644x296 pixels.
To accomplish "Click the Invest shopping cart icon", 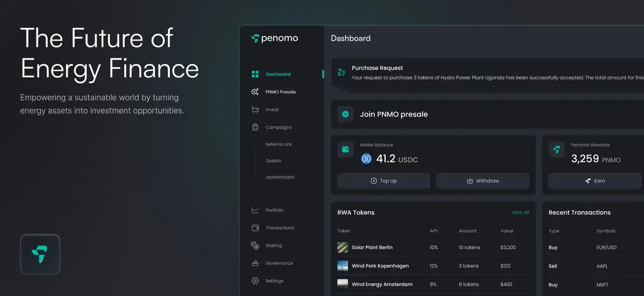I will [255, 109].
